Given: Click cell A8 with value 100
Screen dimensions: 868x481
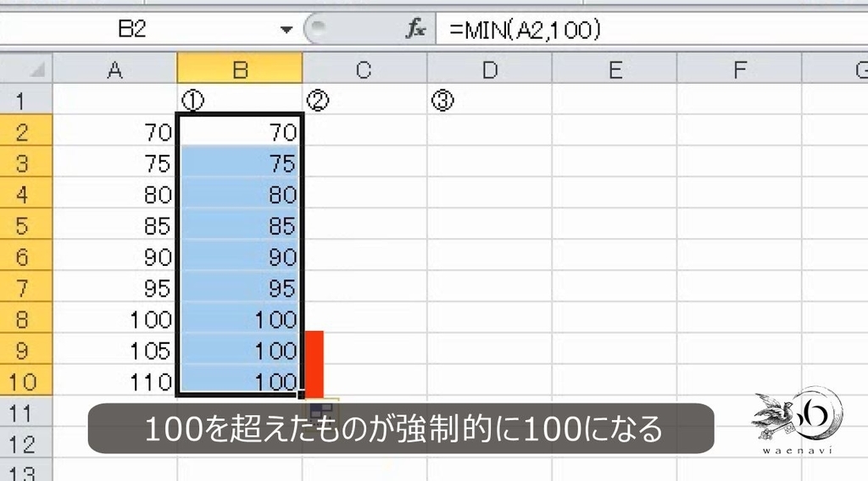Looking at the screenshot, I should click(x=115, y=318).
